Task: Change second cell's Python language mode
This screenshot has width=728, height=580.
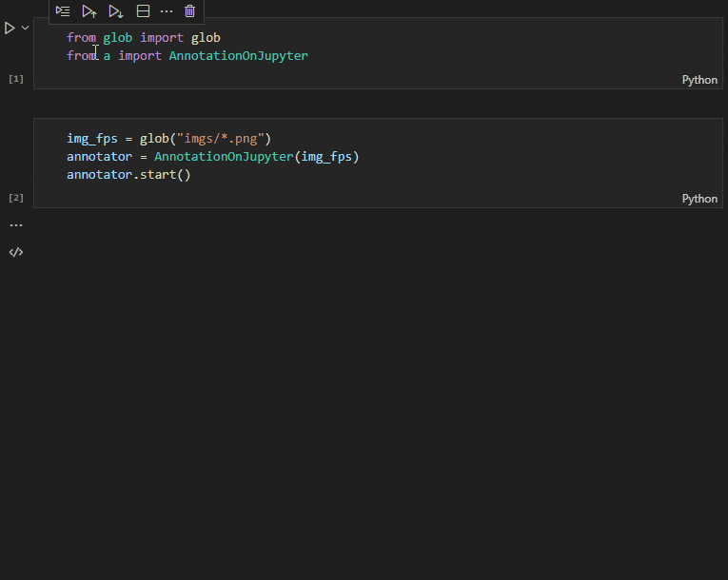Action: pyautogui.click(x=699, y=199)
